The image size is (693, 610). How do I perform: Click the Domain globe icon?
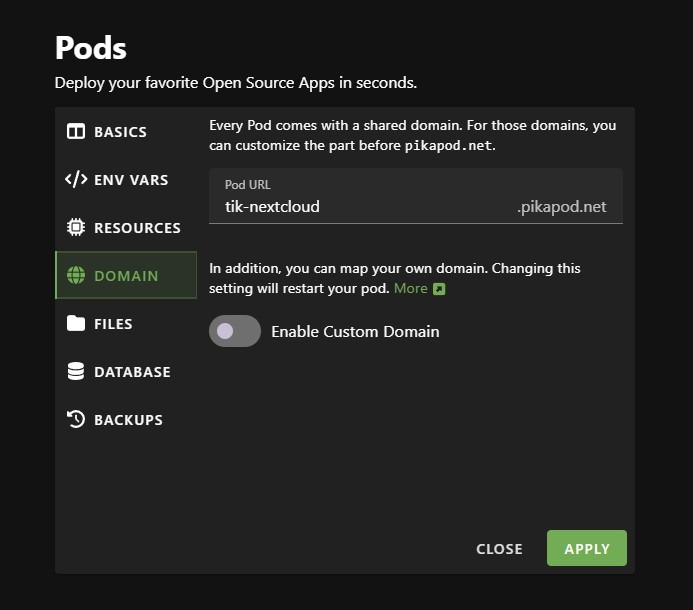(x=76, y=276)
